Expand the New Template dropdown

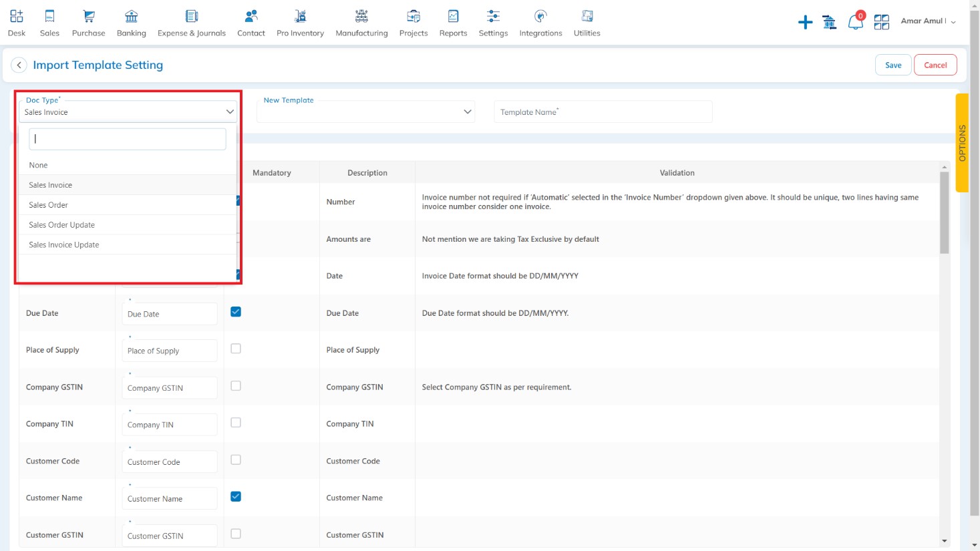[468, 112]
